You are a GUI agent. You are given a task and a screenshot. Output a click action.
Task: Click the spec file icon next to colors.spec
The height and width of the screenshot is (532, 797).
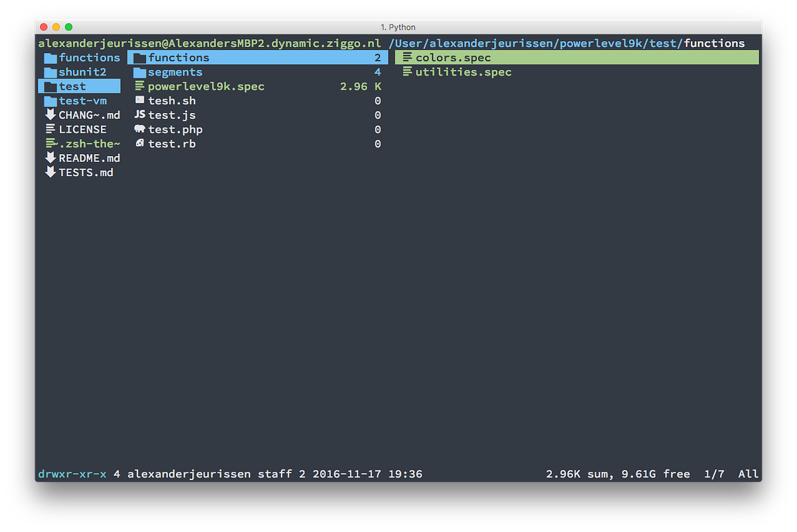(x=407, y=57)
